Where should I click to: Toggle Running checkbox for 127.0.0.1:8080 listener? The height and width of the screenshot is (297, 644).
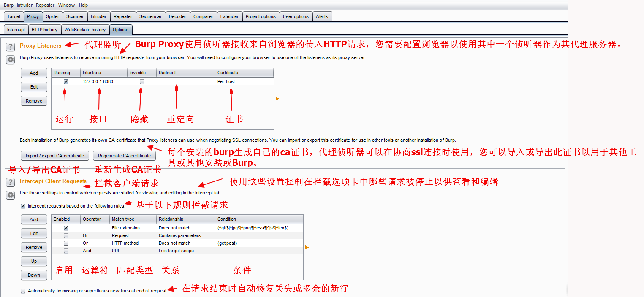click(66, 81)
